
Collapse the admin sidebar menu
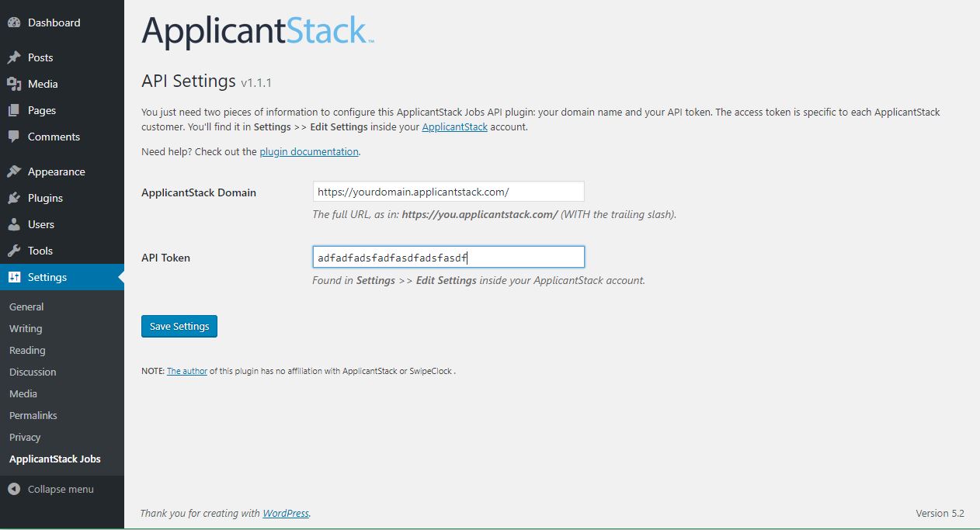(62, 489)
